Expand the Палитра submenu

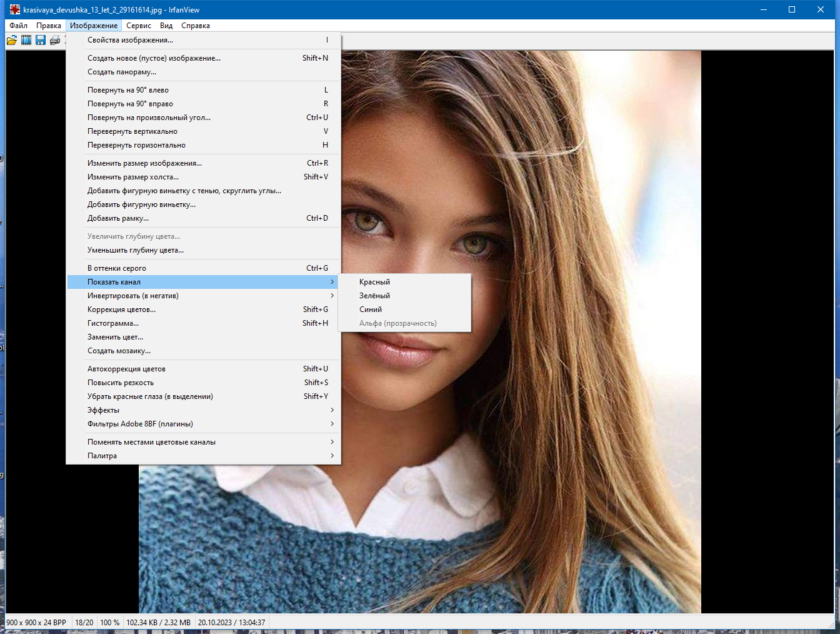203,456
